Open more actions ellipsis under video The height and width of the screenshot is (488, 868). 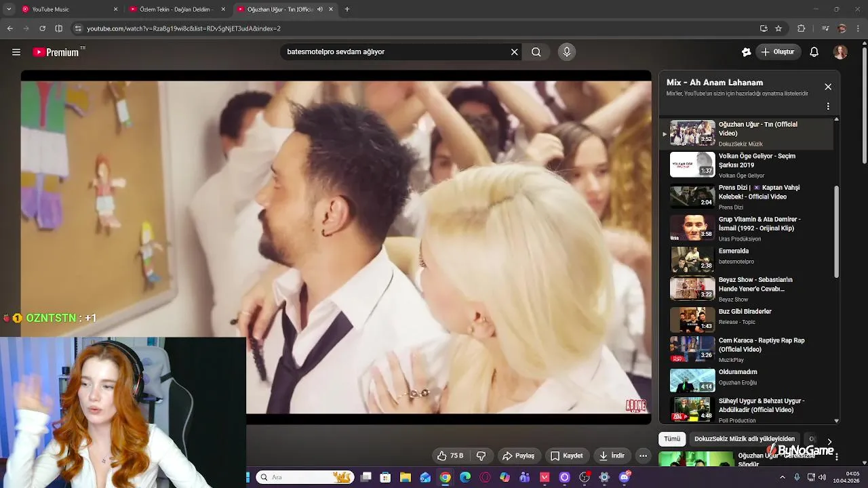643,456
